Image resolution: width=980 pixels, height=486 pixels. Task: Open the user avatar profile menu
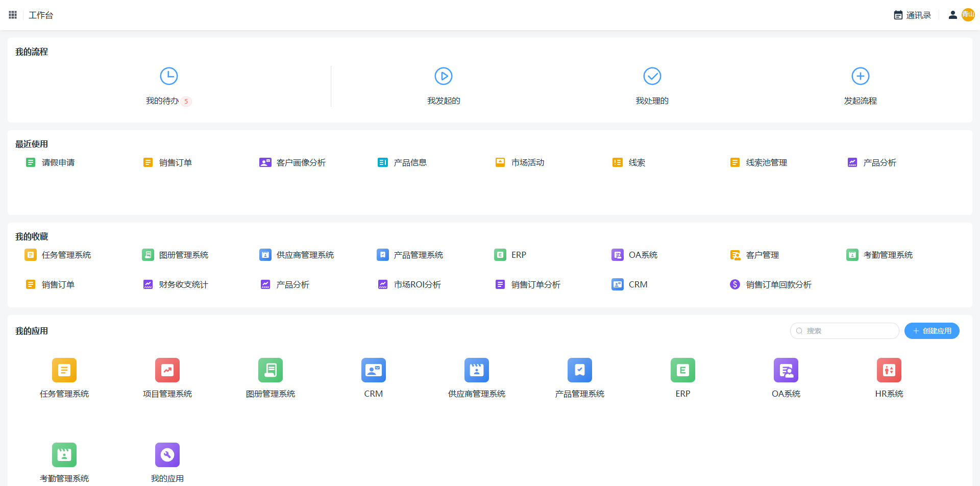[x=968, y=15]
